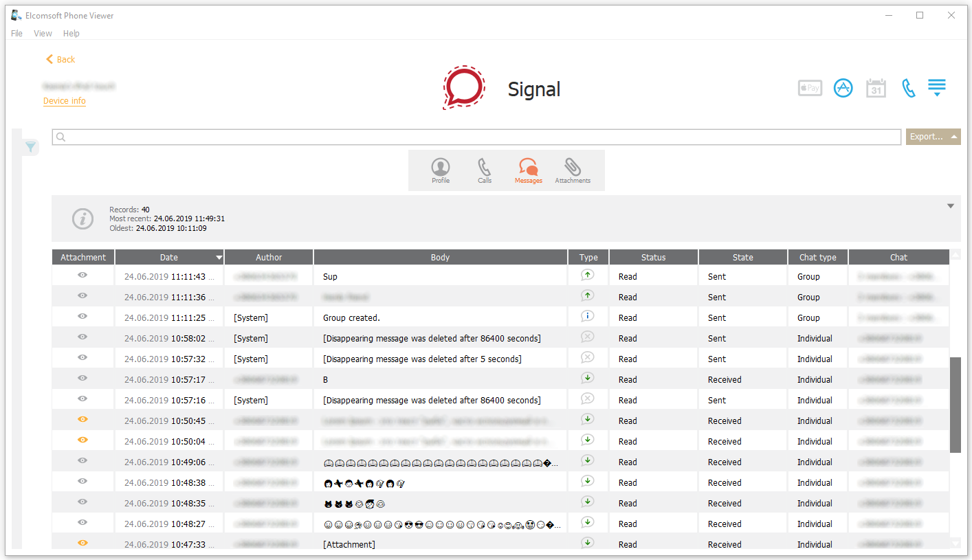Go Back to previous page

(60, 60)
